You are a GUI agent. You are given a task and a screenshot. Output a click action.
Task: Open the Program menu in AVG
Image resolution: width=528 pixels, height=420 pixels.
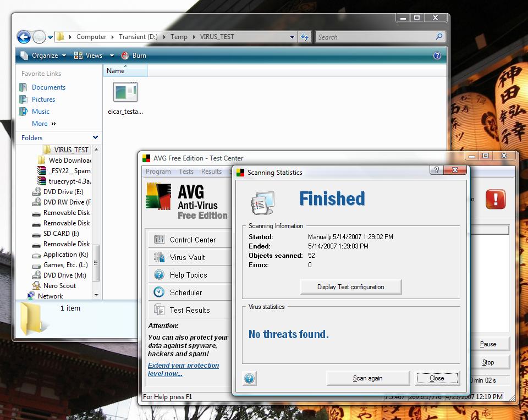(x=158, y=172)
